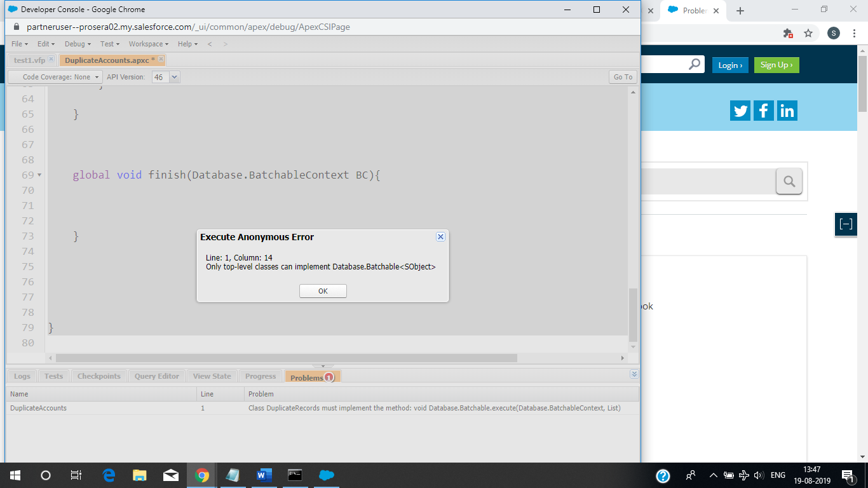Image resolution: width=868 pixels, height=488 pixels.
Task: Open the Windows Start menu
Action: [x=15, y=475]
